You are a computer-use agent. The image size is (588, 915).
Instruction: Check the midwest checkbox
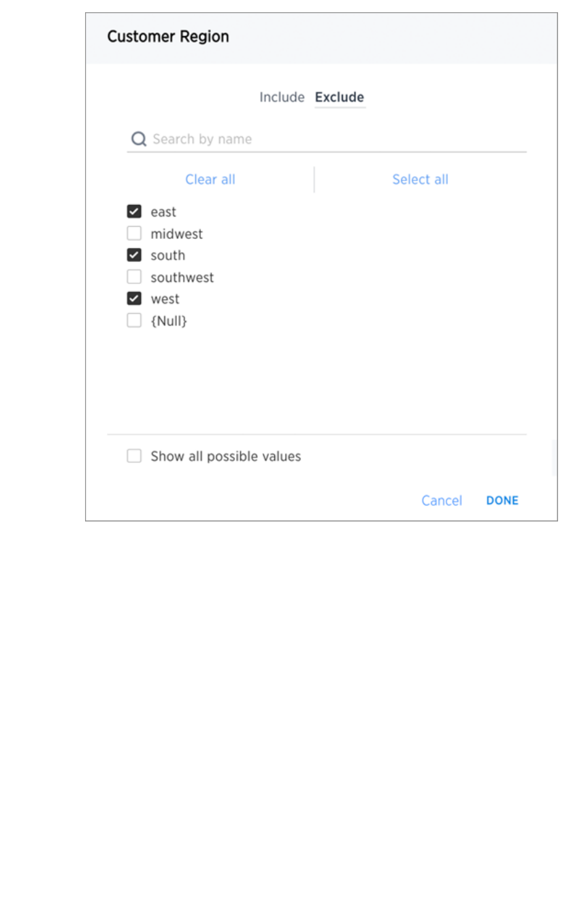[134, 234]
